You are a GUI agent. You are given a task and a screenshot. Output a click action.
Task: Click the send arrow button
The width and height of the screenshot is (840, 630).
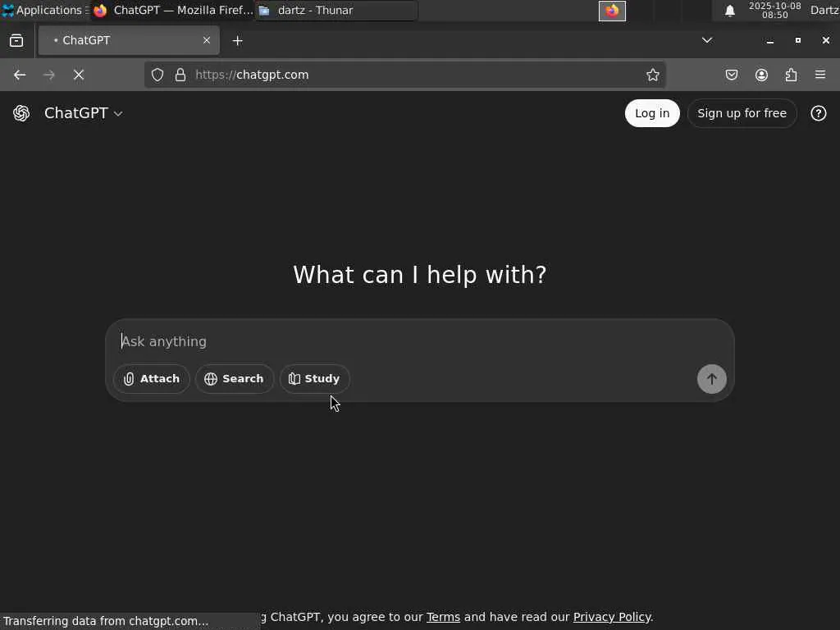point(711,379)
